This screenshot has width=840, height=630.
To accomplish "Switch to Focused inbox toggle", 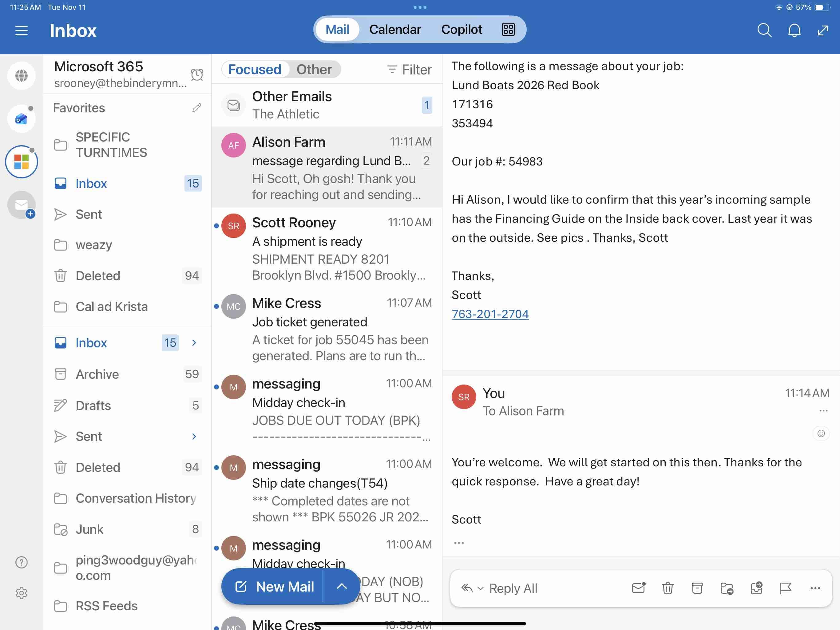I will tap(255, 70).
